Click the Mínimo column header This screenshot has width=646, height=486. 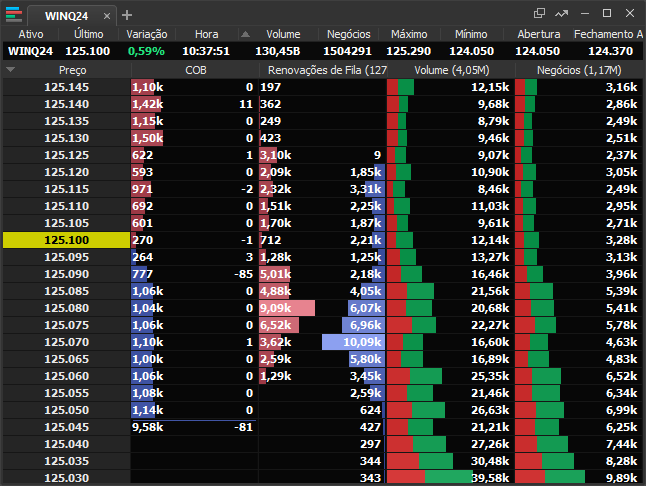pos(471,34)
